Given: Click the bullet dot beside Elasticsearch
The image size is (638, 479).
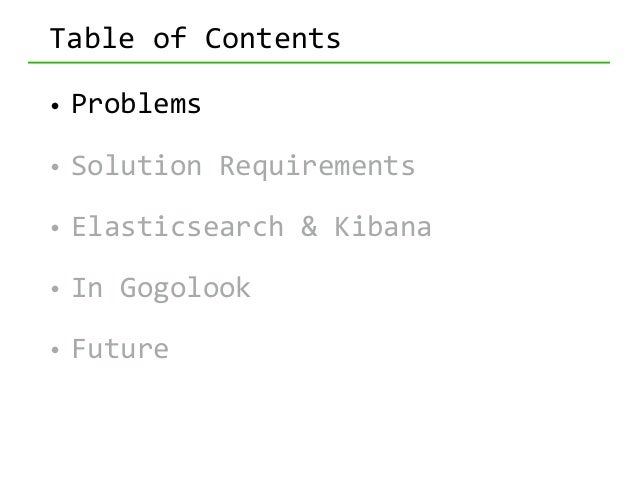Looking at the screenshot, I should [55, 228].
